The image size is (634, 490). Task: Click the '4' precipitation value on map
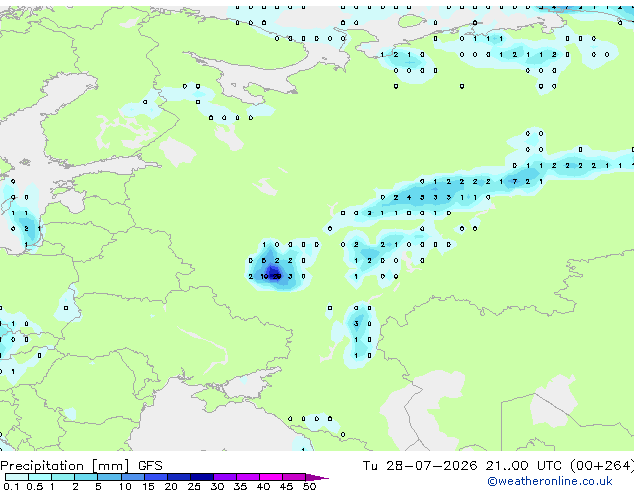tap(409, 197)
